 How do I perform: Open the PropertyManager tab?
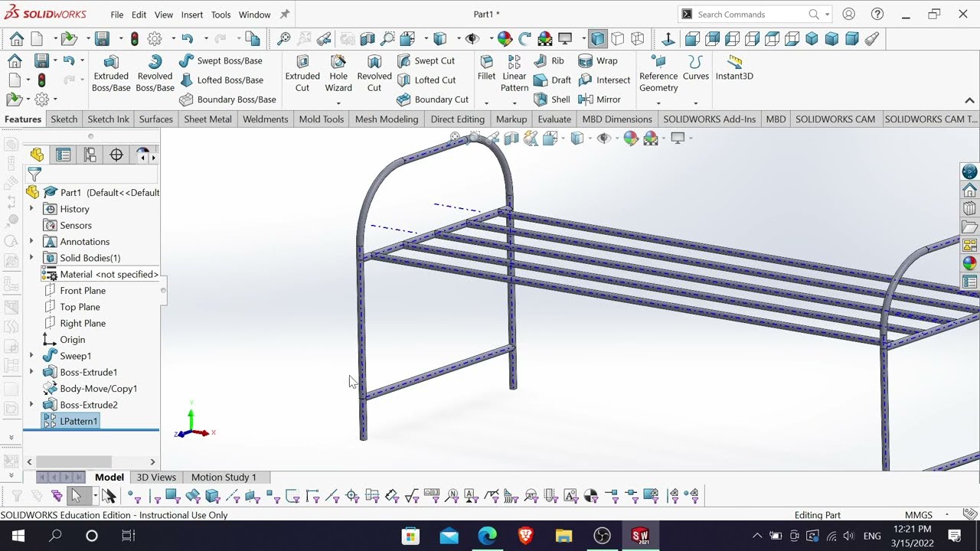(64, 155)
